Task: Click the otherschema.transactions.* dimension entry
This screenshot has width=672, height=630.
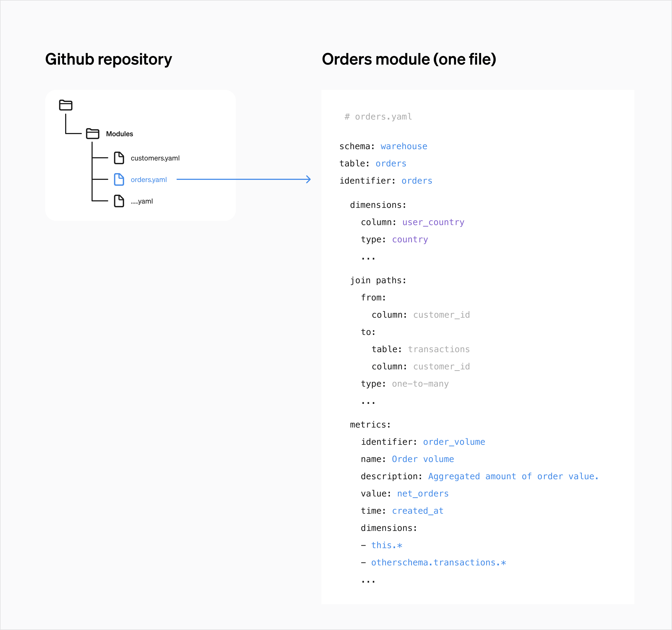Action: [x=438, y=562]
